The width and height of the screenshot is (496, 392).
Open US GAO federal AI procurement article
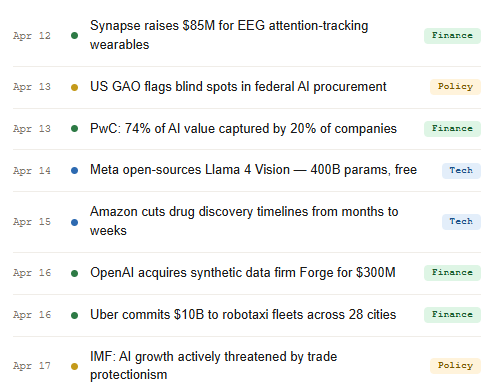click(238, 87)
